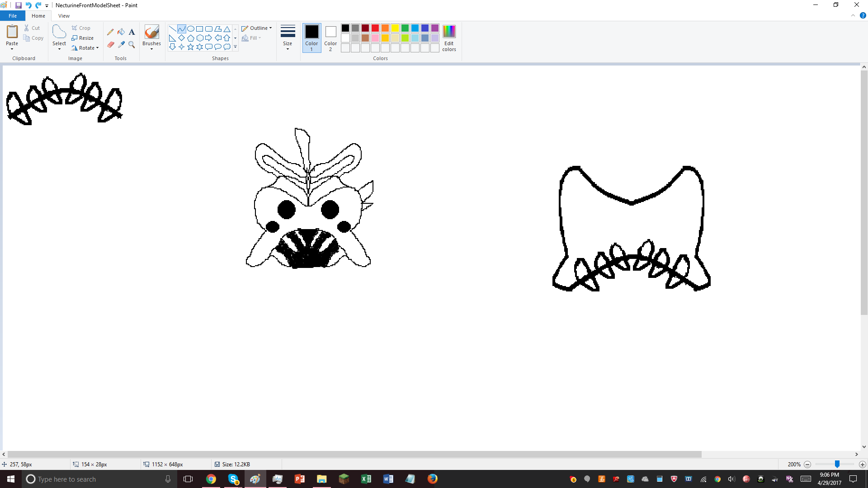
Task: Switch to the Home tab
Action: pyautogui.click(x=38, y=16)
